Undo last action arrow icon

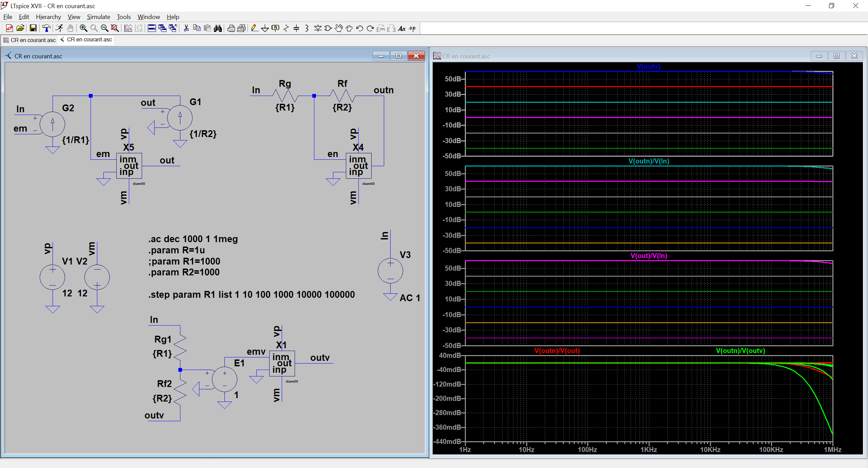[360, 28]
